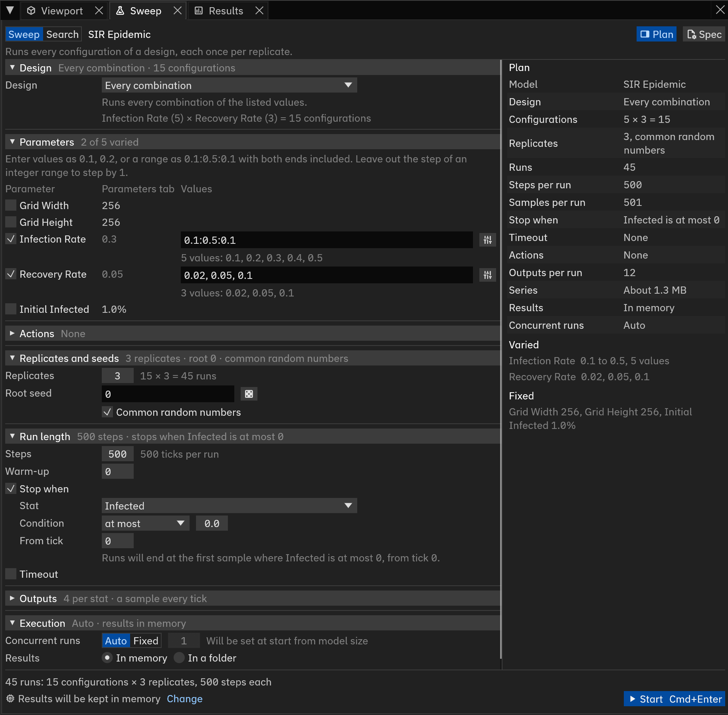
Task: Click the Change results location link
Action: [184, 699]
